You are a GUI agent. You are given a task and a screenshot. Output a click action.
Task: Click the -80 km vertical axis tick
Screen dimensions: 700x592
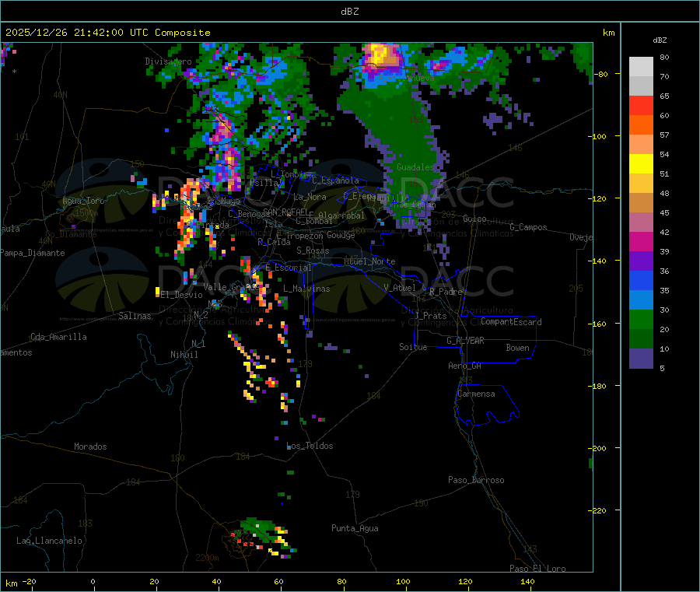(600, 74)
